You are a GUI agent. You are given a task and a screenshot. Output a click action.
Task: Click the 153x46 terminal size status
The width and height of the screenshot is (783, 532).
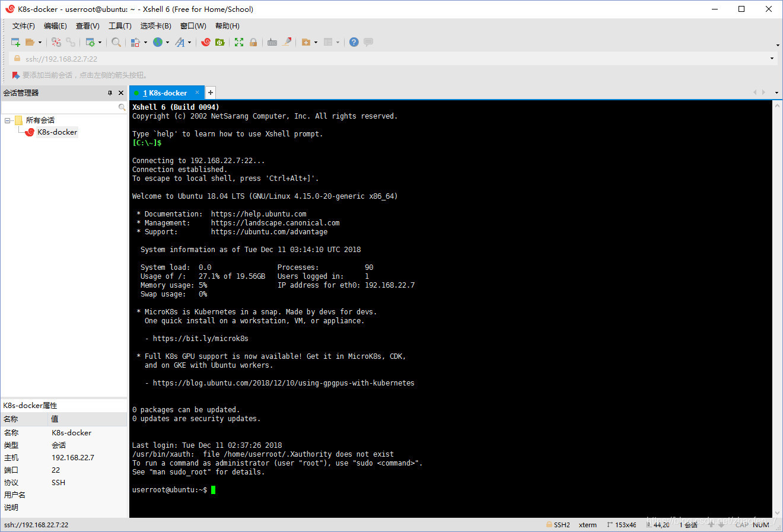tap(621, 525)
